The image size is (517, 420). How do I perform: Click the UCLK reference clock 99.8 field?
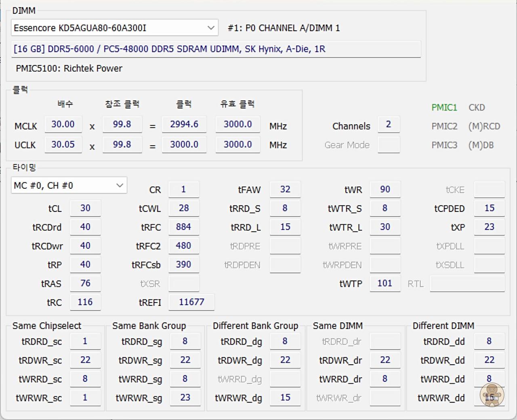pyautogui.click(x=122, y=144)
